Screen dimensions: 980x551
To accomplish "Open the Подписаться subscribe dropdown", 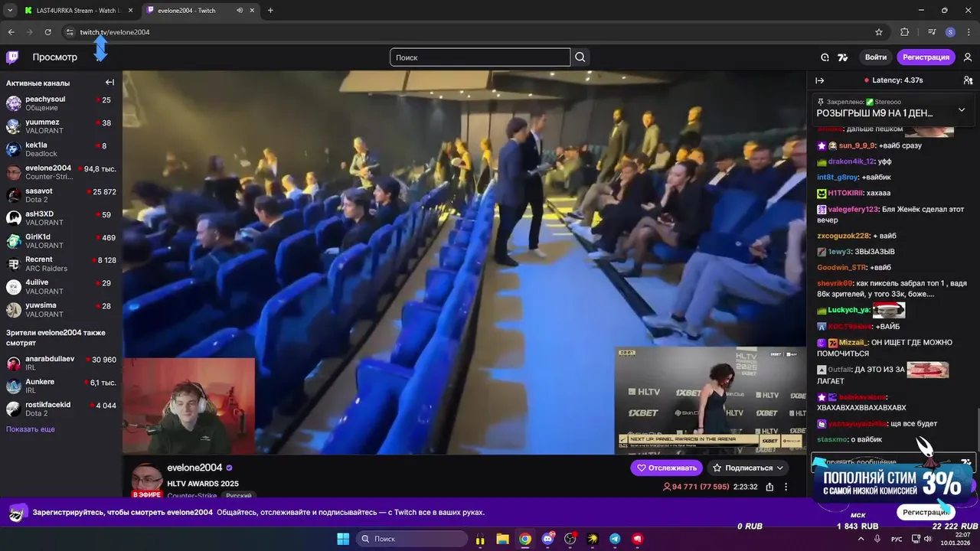I will pyautogui.click(x=749, y=468).
